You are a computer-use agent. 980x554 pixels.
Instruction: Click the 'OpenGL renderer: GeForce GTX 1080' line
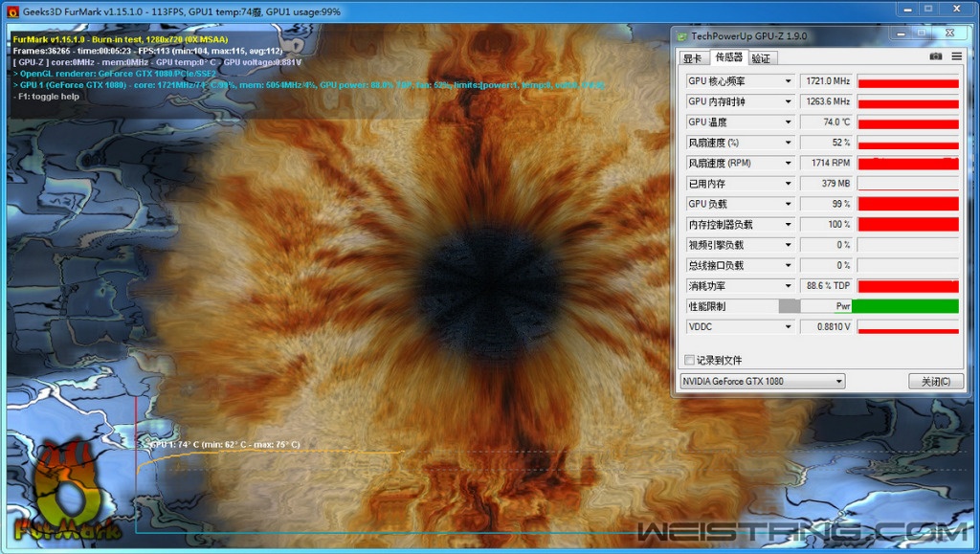pyautogui.click(x=115, y=74)
